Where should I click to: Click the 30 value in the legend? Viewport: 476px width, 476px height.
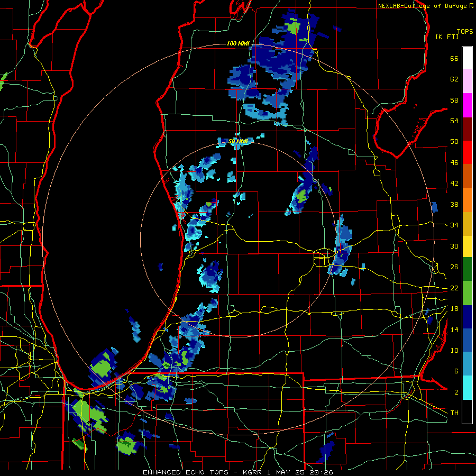click(454, 246)
